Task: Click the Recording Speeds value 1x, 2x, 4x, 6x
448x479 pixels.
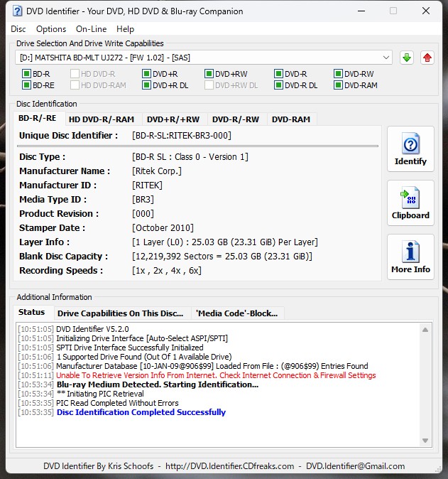Action: 167,271
